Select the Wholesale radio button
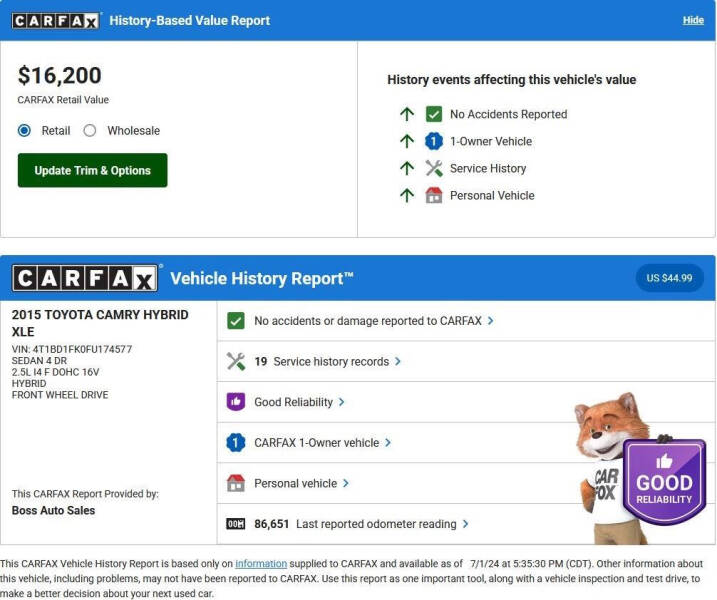Image resolution: width=717 pixels, height=600 pixels. point(90,130)
